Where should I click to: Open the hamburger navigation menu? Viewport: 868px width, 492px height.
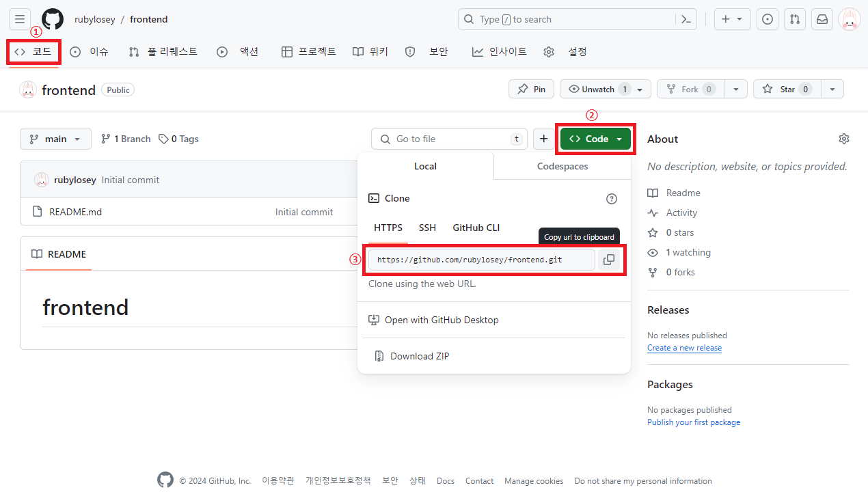pyautogui.click(x=20, y=19)
